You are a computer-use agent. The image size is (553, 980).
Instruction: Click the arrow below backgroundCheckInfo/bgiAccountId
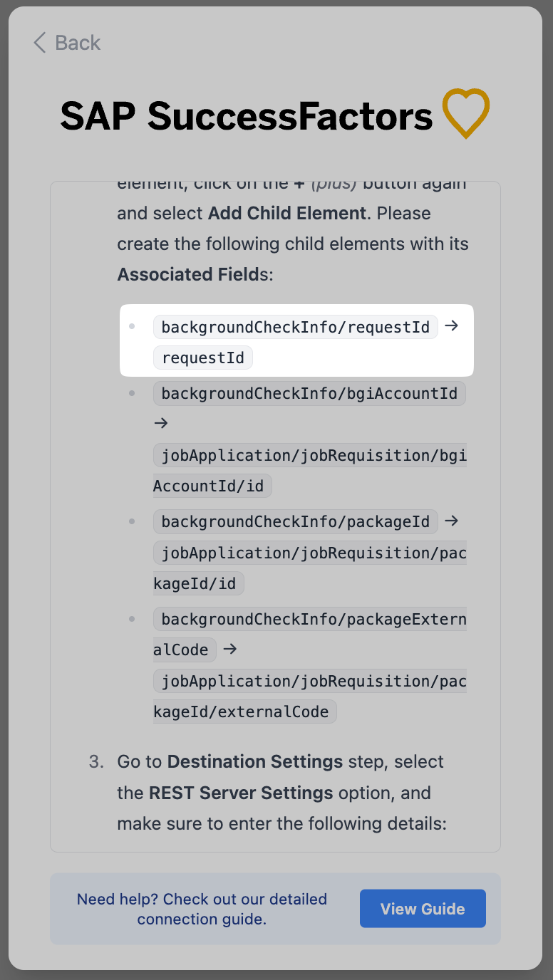point(161,423)
